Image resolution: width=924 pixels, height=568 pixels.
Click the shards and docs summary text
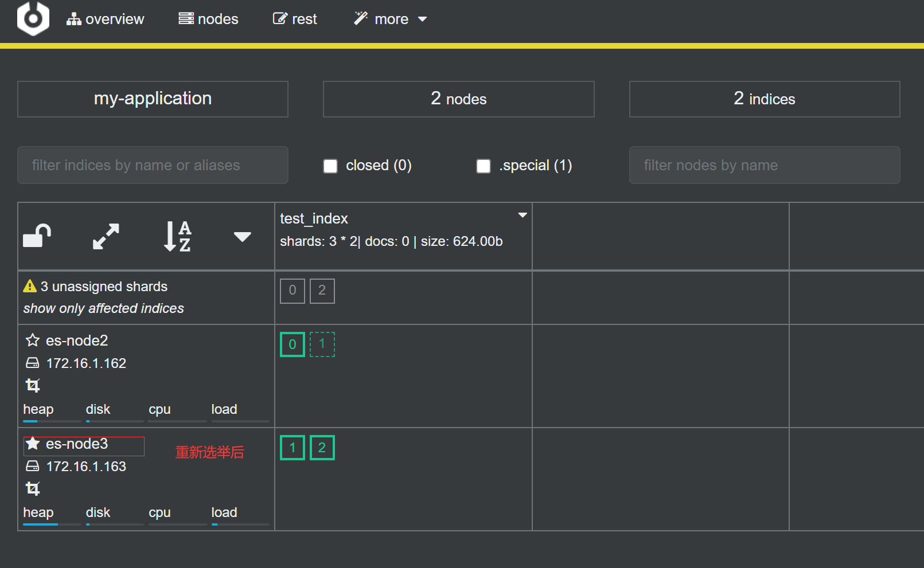click(x=391, y=241)
